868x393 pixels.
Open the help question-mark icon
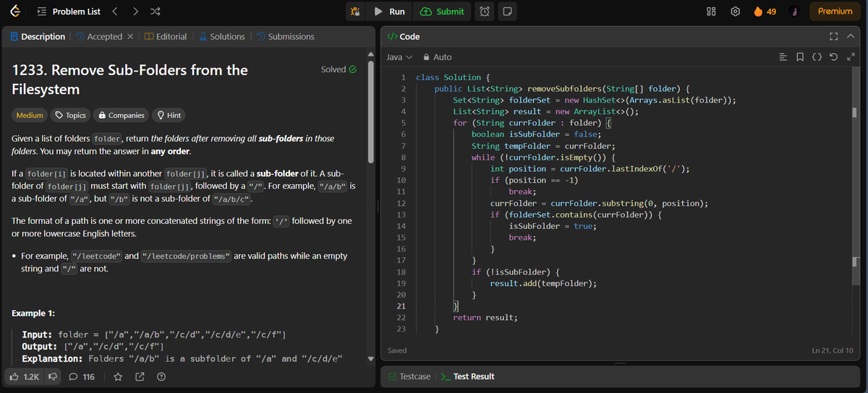tap(161, 376)
